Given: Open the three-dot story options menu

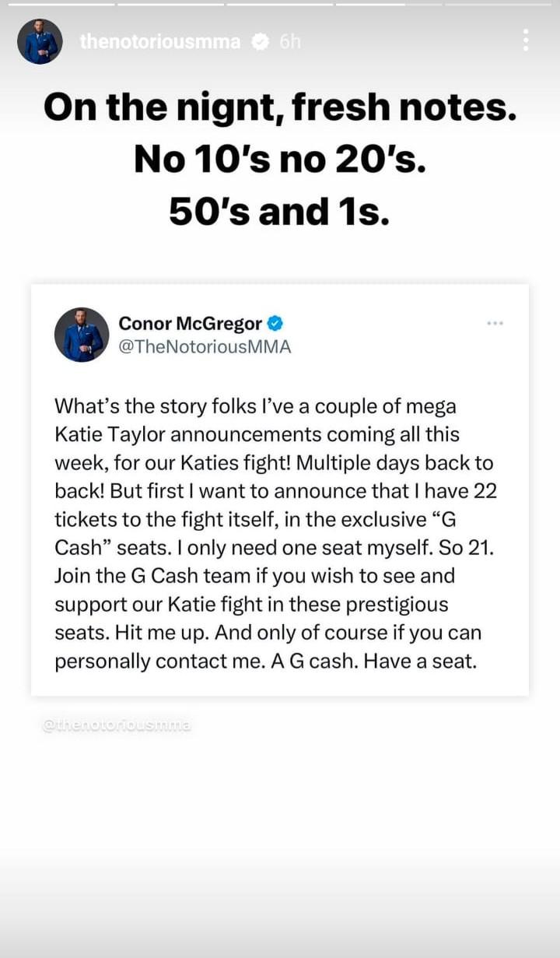Looking at the screenshot, I should click(527, 40).
